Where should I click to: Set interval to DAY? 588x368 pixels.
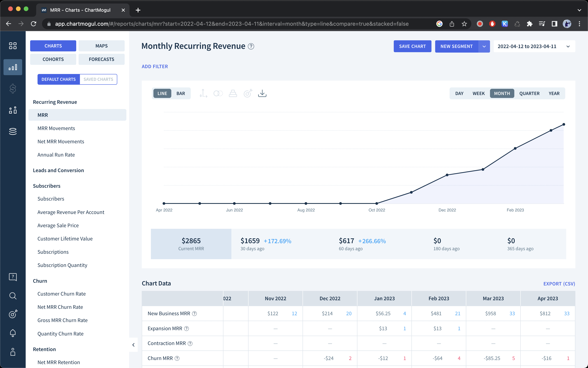click(x=459, y=93)
